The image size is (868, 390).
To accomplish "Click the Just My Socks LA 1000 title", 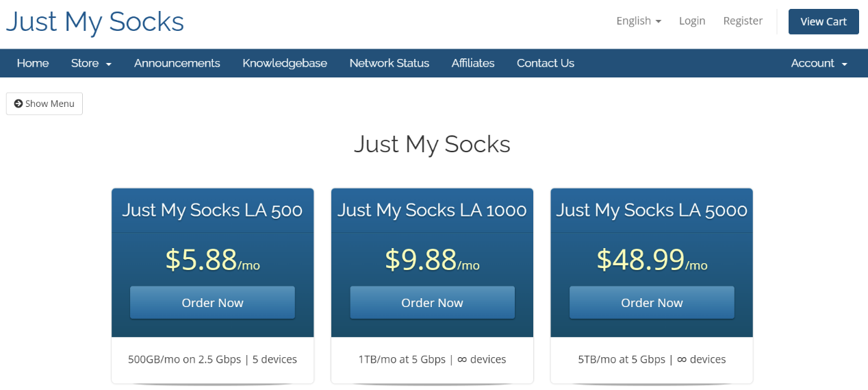I will coord(432,210).
